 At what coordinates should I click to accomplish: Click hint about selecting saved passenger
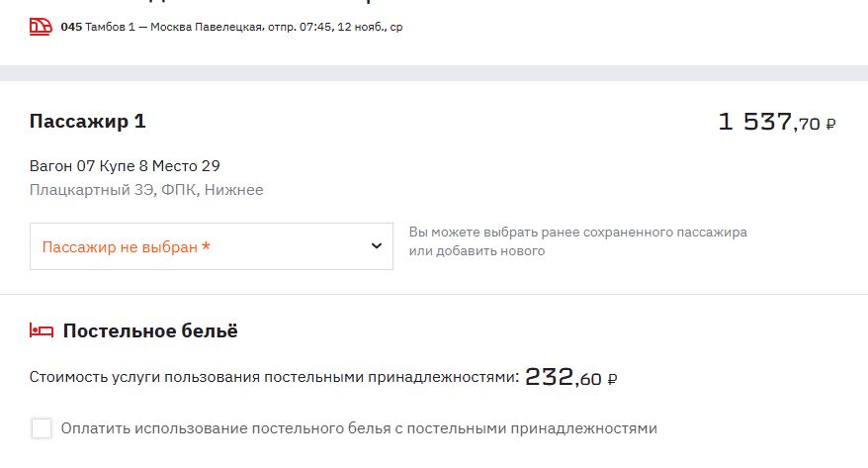coord(577,241)
